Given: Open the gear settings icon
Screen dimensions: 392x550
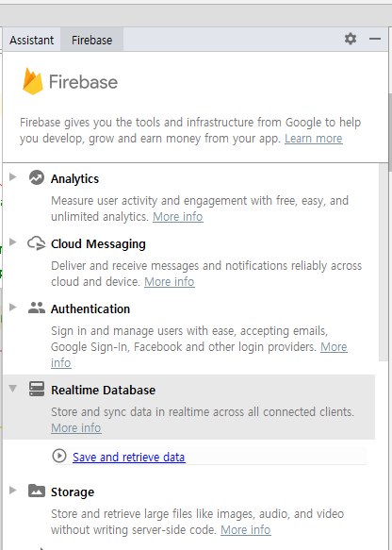Looking at the screenshot, I should (x=351, y=39).
